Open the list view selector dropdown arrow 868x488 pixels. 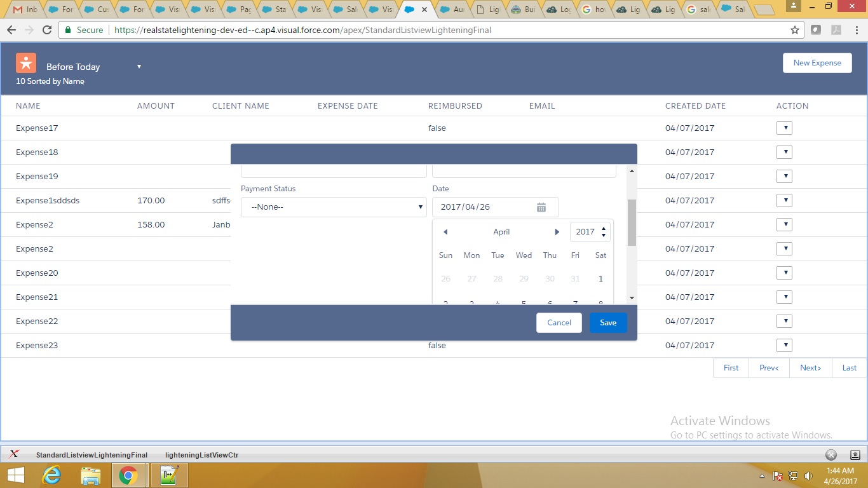139,67
